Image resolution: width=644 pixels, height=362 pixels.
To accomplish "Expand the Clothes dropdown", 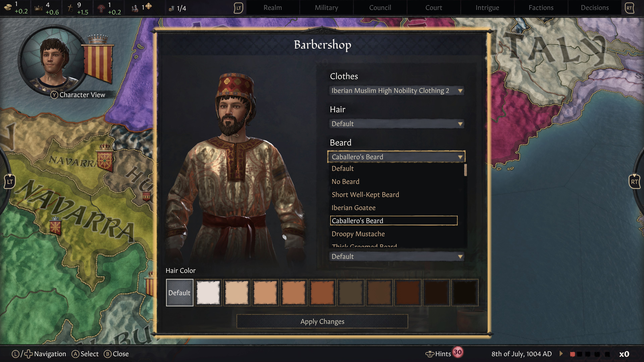I will point(396,91).
